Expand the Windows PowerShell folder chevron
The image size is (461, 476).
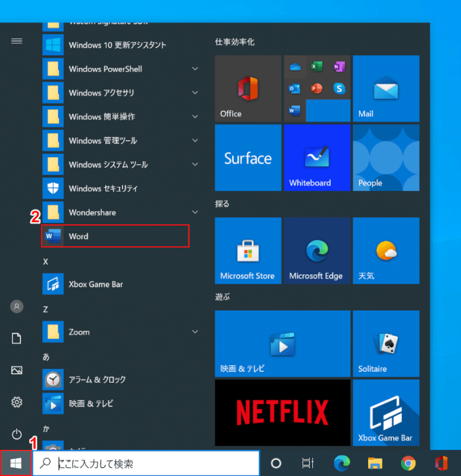coord(195,69)
